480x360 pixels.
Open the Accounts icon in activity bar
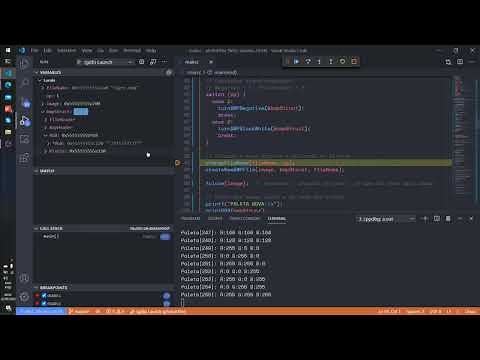(24, 278)
